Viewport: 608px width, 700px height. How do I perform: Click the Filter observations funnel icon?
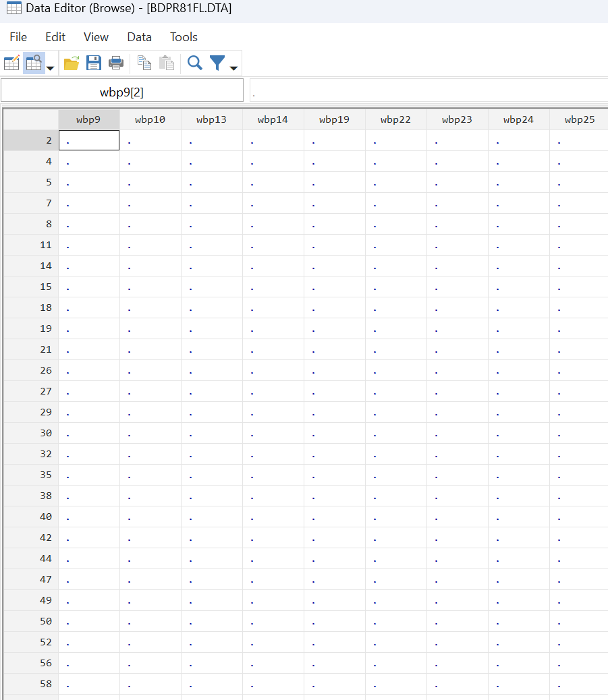[x=217, y=63]
